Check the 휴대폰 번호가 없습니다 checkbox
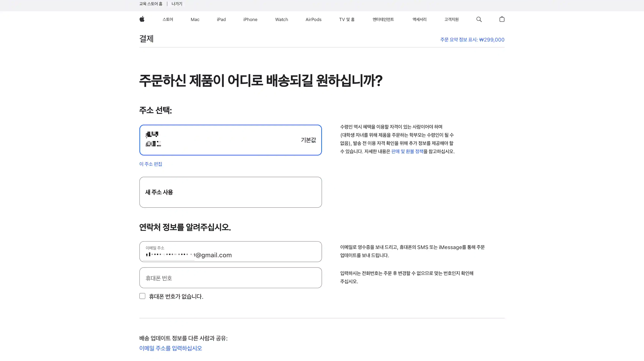This screenshot has width=644, height=361. [142, 296]
